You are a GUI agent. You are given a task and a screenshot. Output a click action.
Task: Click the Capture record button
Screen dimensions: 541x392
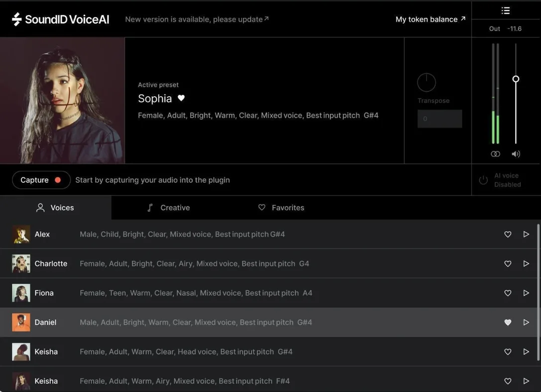41,180
